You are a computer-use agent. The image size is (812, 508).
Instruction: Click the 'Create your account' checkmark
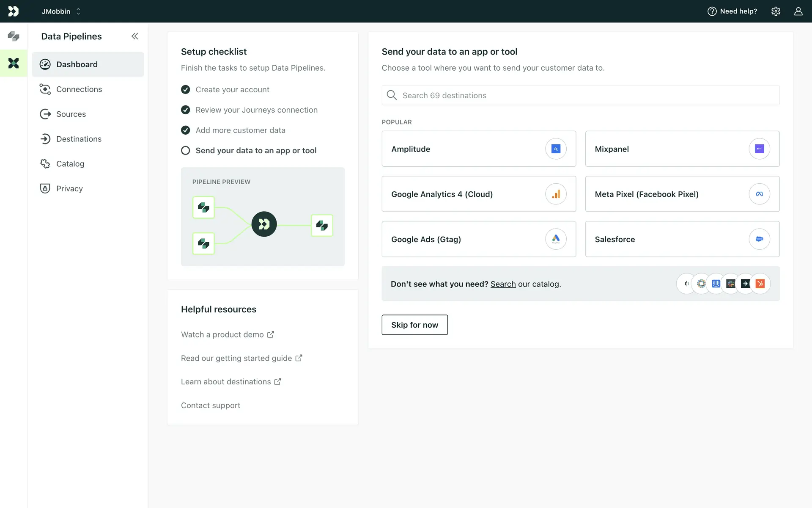tap(185, 89)
